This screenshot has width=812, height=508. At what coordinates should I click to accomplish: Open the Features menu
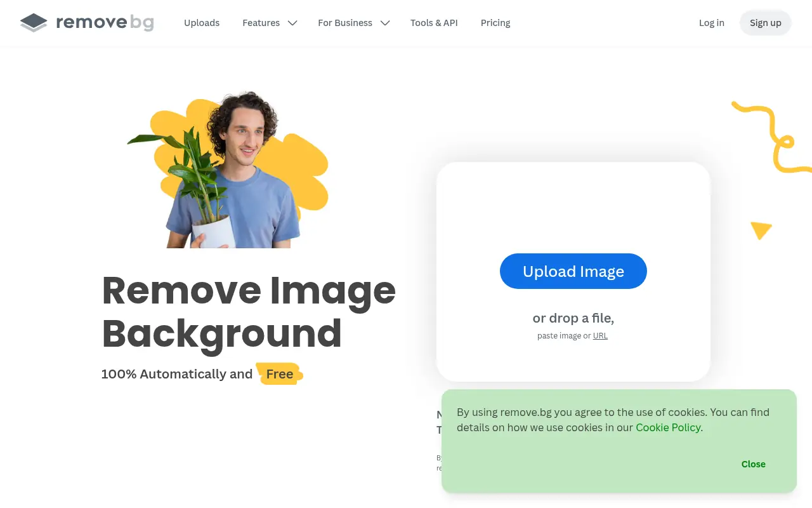[261, 23]
